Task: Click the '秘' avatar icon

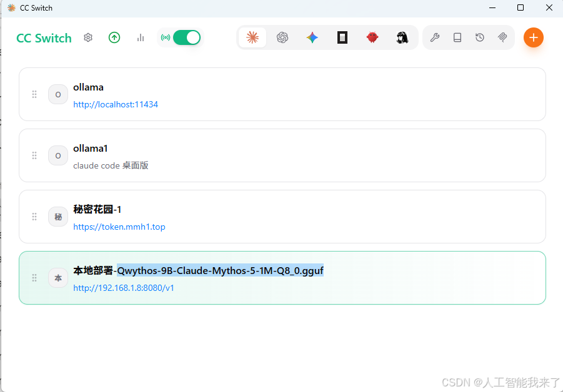Action: tap(58, 217)
